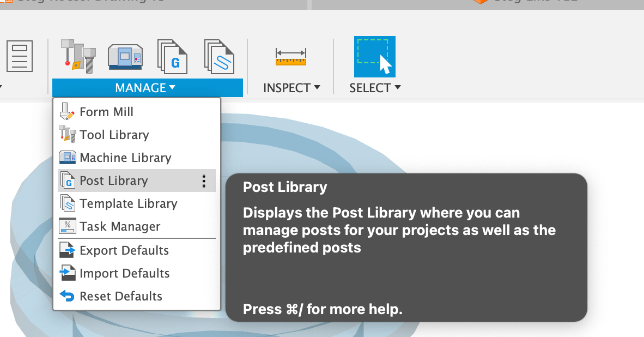Expand the MANAGE dropdown
The width and height of the screenshot is (644, 337).
coord(145,88)
